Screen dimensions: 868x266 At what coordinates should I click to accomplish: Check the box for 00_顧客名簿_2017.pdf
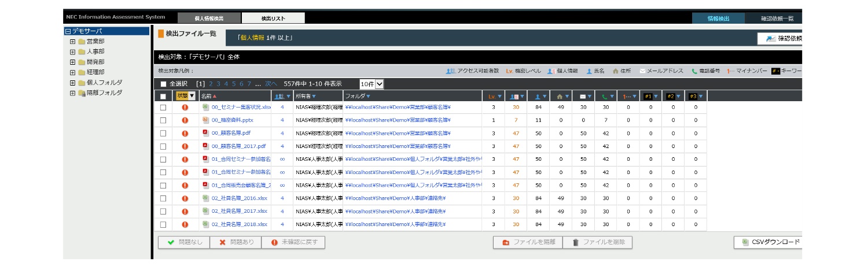tap(163, 146)
